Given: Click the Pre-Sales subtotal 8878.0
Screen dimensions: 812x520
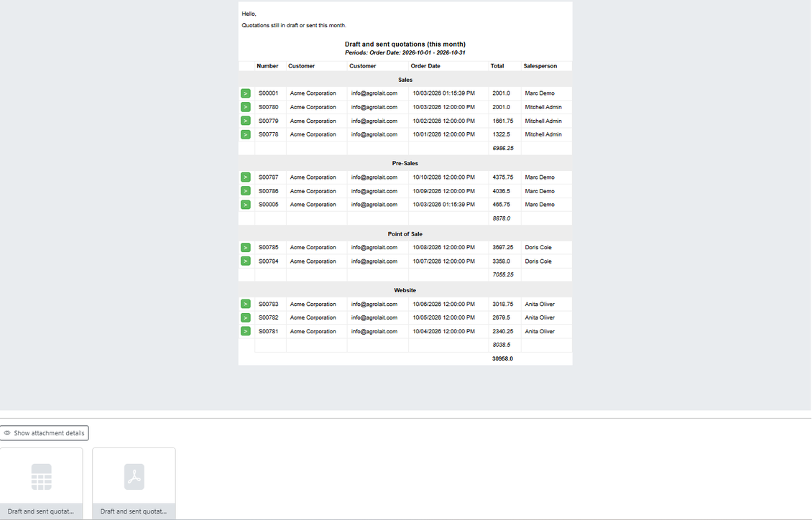Looking at the screenshot, I should pyautogui.click(x=502, y=219).
